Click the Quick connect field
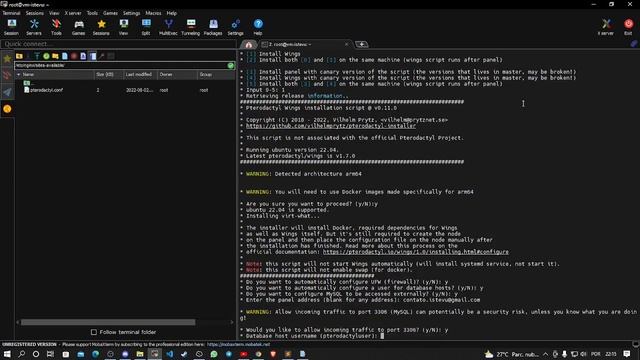This screenshot has height=360, width=640. (118, 44)
